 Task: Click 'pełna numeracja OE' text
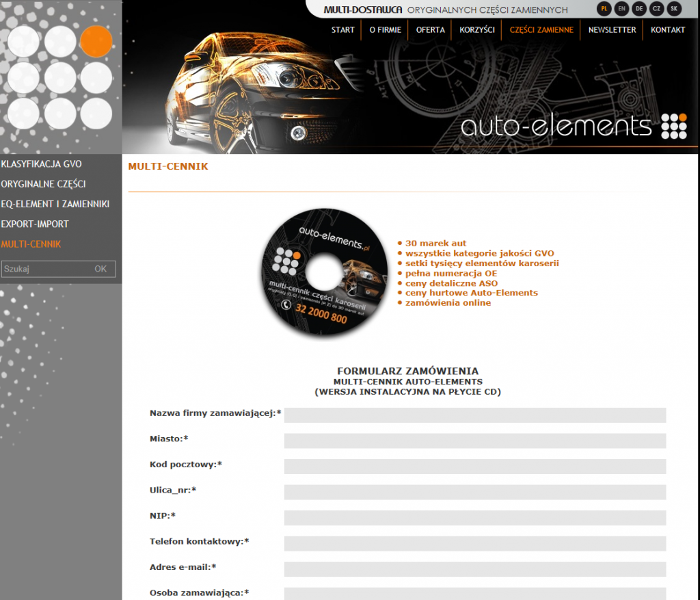click(x=451, y=274)
